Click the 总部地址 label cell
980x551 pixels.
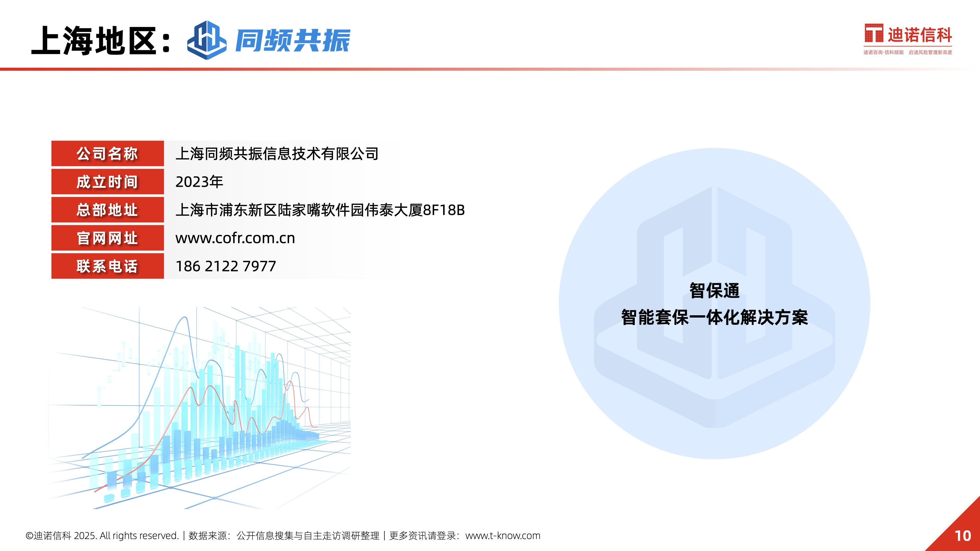point(108,210)
